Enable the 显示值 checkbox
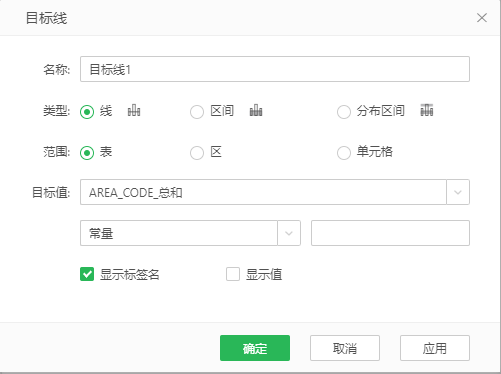Viewport: 501px width, 374px height. coord(233,274)
